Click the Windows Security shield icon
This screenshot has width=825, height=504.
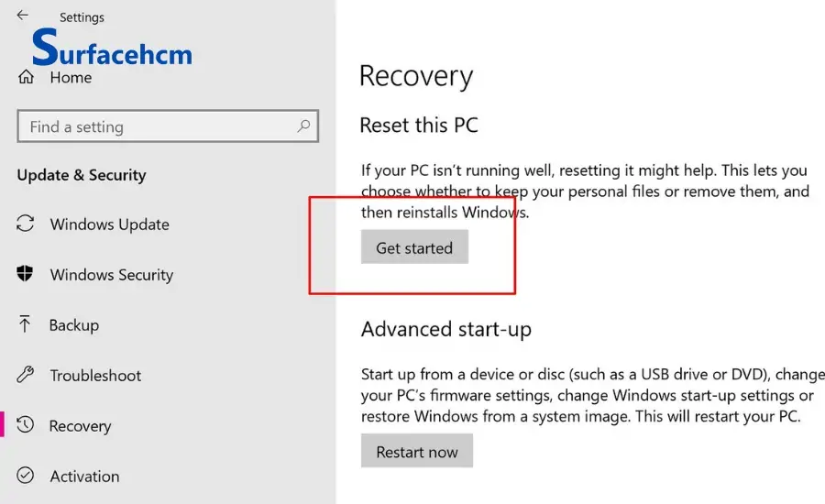click(x=25, y=274)
